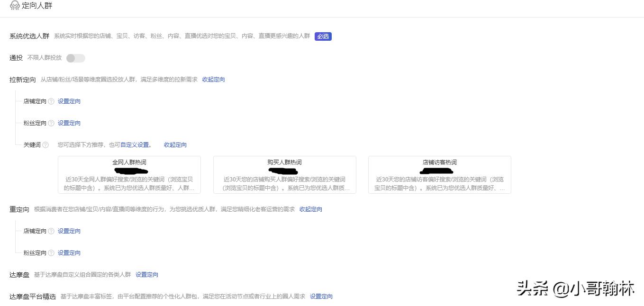644x306 pixels.
Task: Click the 定向人群 header icon
Action: click(x=15, y=6)
